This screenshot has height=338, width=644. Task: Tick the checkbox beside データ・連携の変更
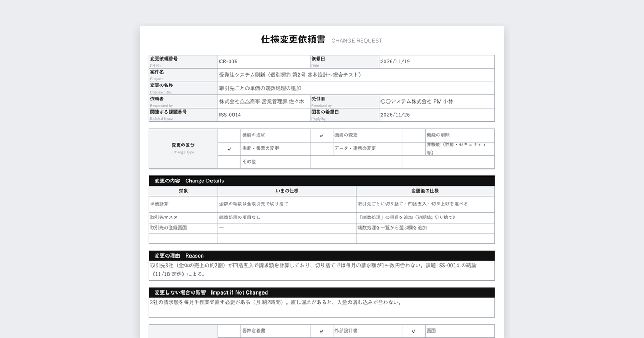click(321, 149)
